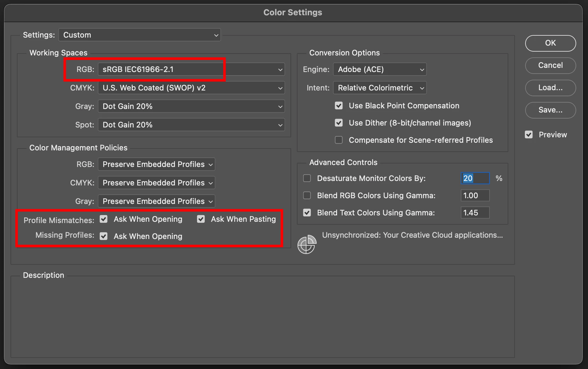Click the Working Spaces group heading
Screen dimensions: 588x369
58,53
